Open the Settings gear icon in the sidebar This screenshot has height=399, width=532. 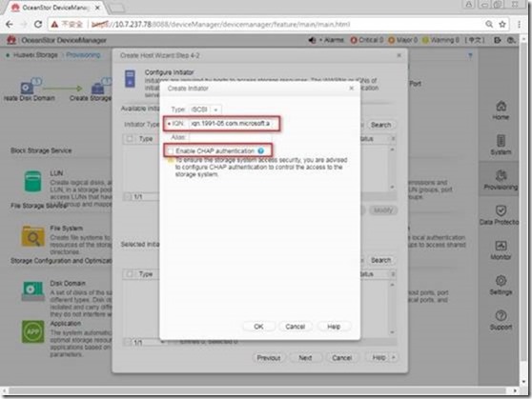tap(501, 281)
